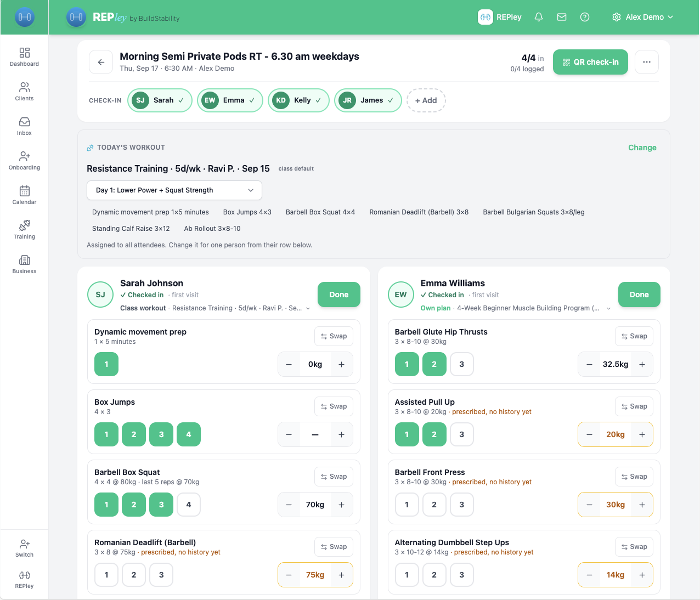The width and height of the screenshot is (700, 600).
Task: Open REPley at the sidebar bottom
Action: click(x=24, y=579)
